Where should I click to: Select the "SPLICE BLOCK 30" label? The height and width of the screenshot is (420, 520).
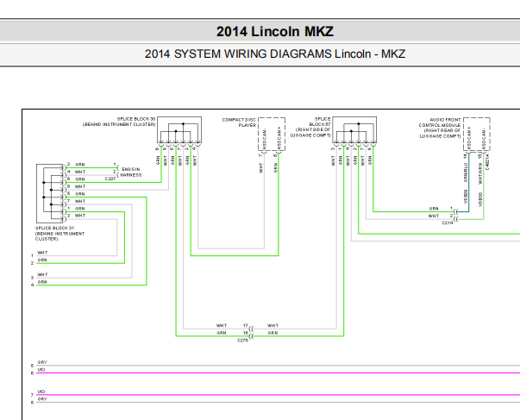pyautogui.click(x=136, y=119)
